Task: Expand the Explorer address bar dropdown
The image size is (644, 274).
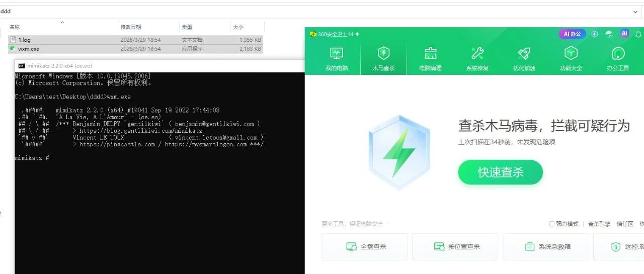Action: click(636, 11)
